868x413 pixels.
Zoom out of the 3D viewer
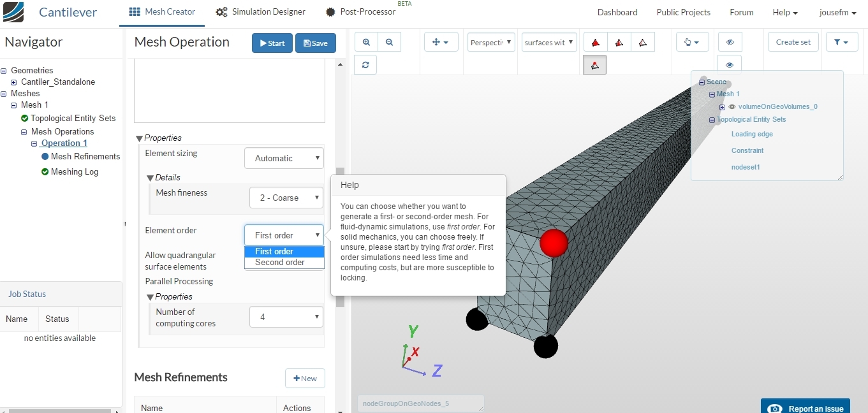[x=389, y=43]
